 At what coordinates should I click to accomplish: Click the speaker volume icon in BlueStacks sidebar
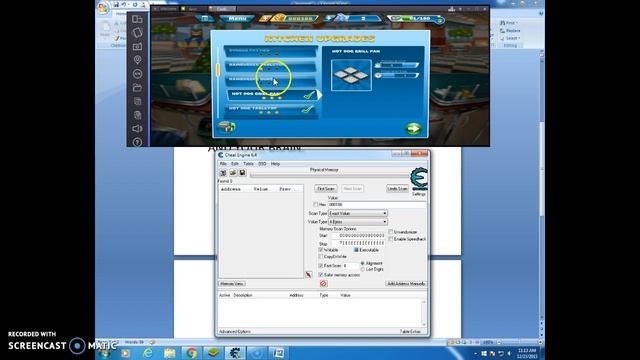point(138,129)
